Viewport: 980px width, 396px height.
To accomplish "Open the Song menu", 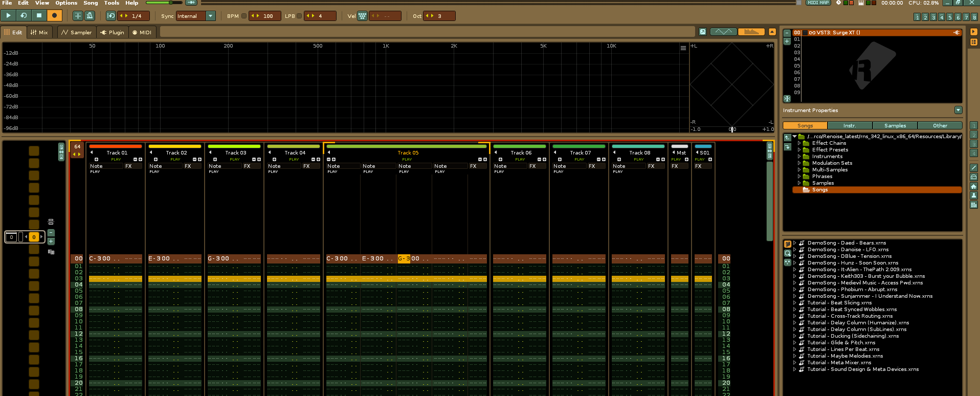I will pyautogui.click(x=91, y=3).
